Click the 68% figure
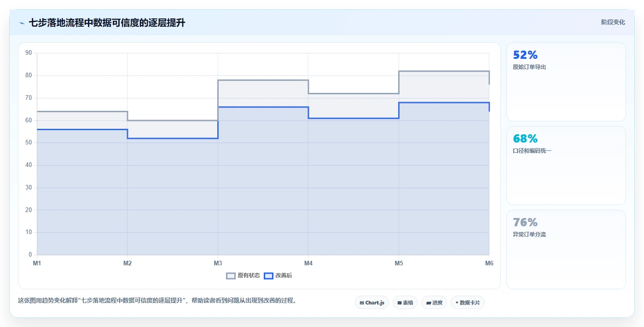The height and width of the screenshot is (327, 644). (x=525, y=139)
